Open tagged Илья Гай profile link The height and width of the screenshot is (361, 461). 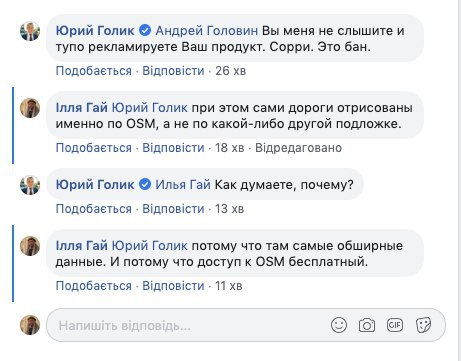click(x=183, y=184)
